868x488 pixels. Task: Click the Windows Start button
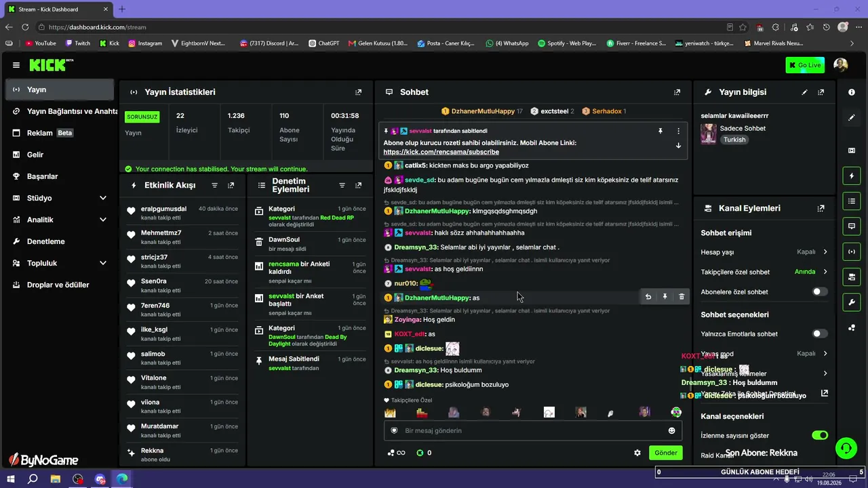[11, 479]
